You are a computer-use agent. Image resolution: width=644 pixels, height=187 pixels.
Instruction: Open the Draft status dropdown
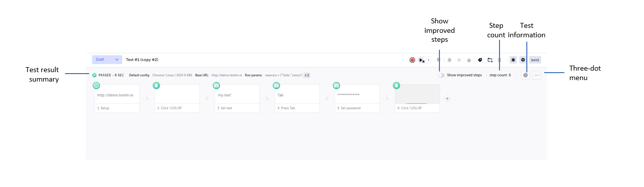click(107, 60)
